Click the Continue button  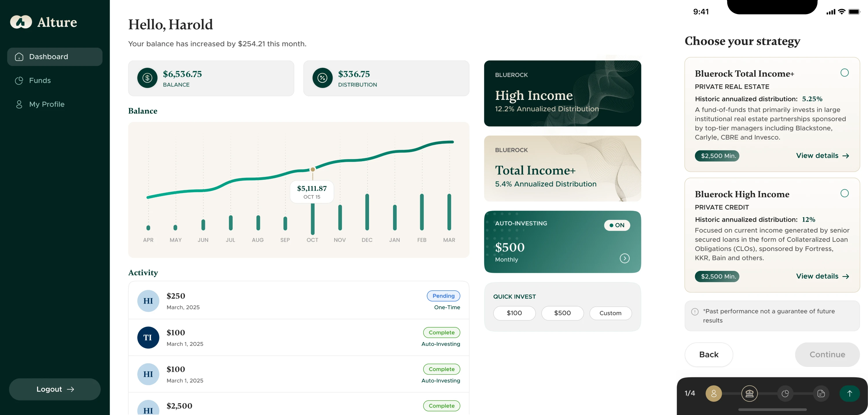click(827, 355)
